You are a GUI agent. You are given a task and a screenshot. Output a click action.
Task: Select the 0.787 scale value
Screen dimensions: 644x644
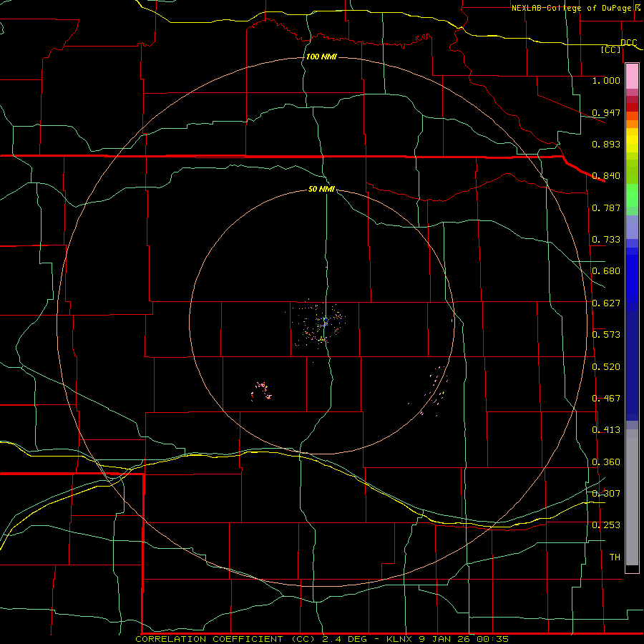tap(606, 208)
